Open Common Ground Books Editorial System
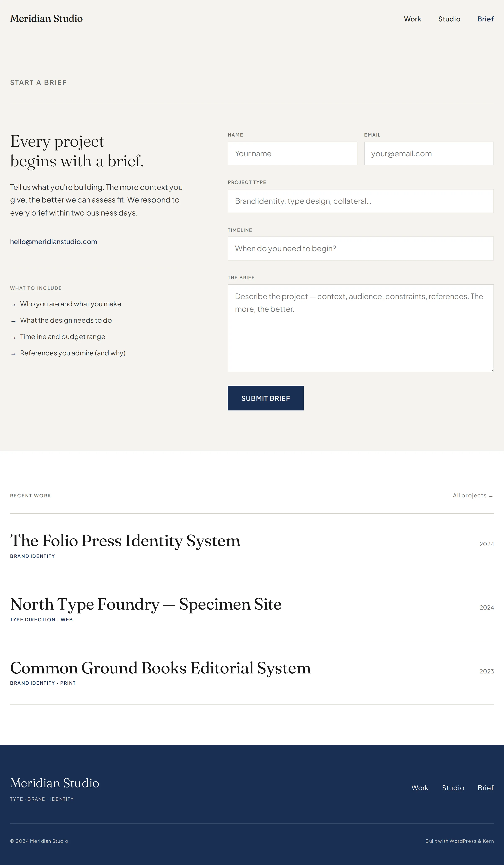504x865 pixels. point(161,668)
